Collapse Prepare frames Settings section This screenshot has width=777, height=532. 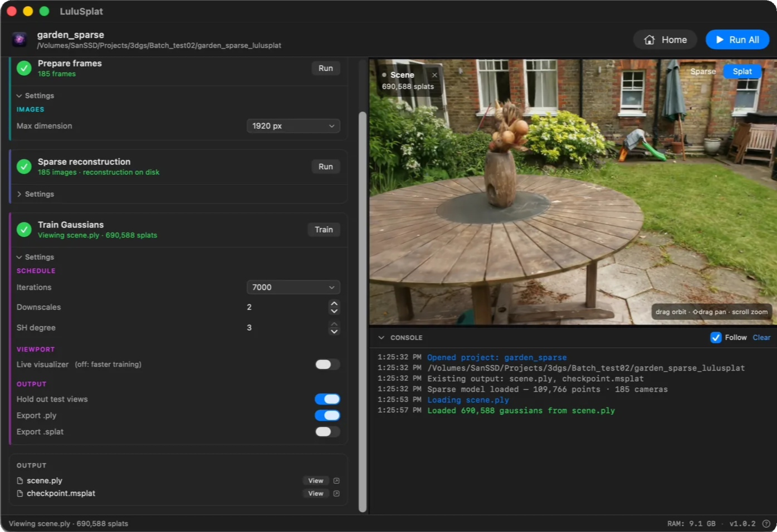coord(35,96)
